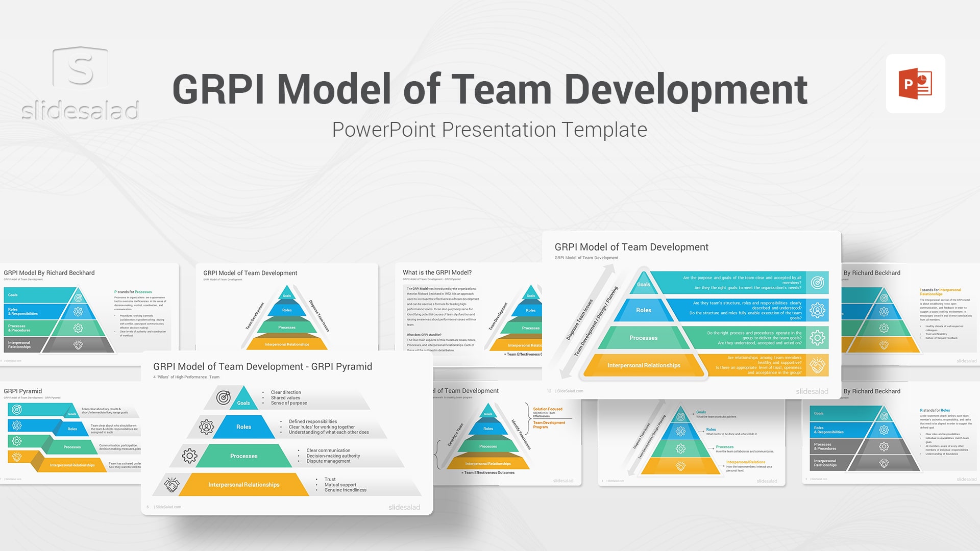Click the gear icon beside the process questions in large slide
This screenshot has height=551, width=980.
[817, 338]
